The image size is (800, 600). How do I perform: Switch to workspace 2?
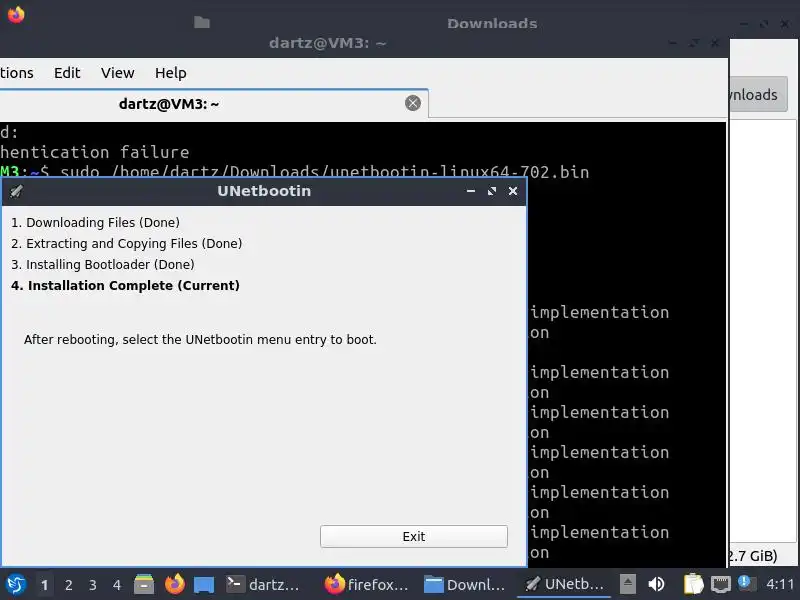(x=68, y=585)
